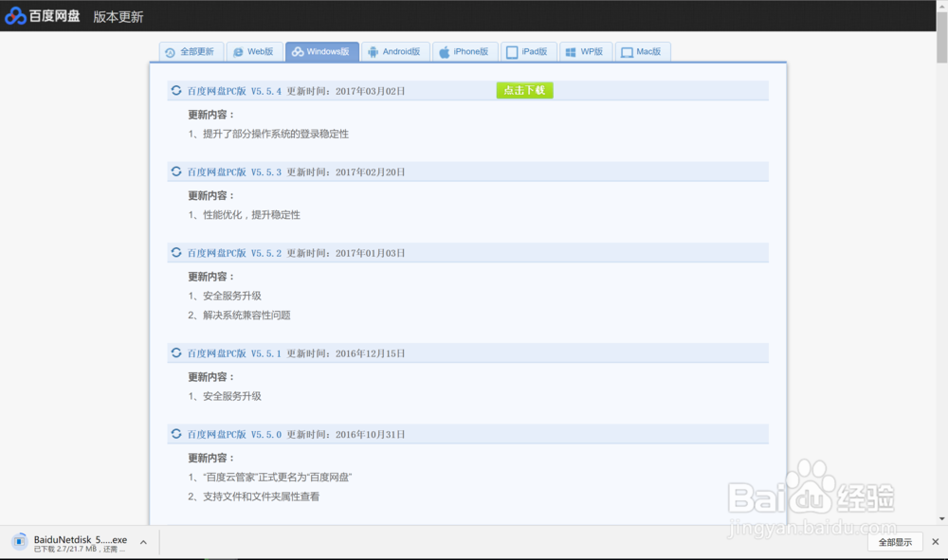Click the green 点击下载 button

point(525,90)
